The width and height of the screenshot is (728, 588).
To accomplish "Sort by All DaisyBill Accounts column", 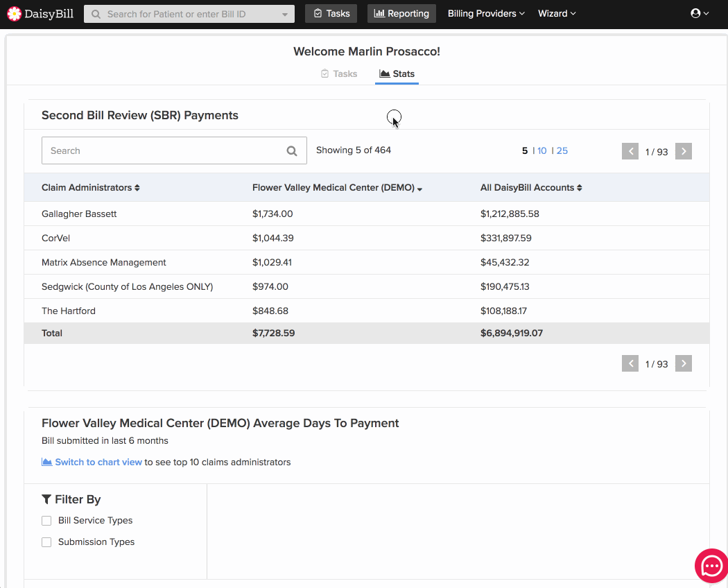I will point(531,188).
